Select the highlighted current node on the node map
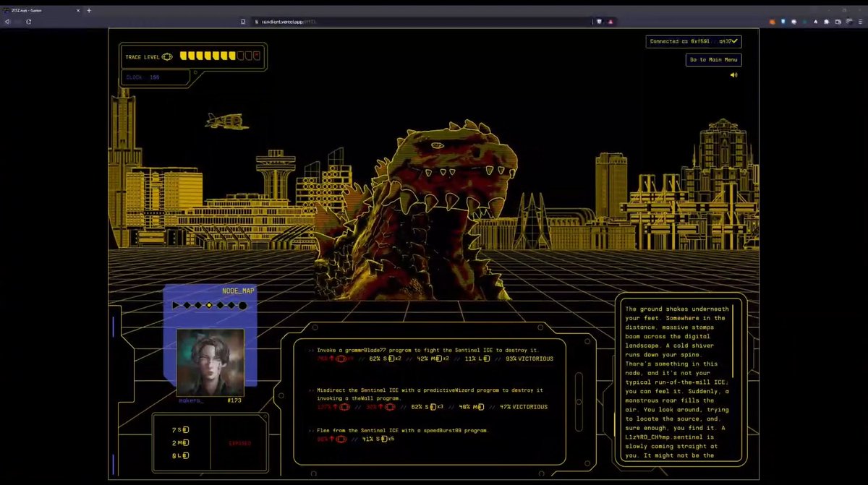The image size is (868, 485). coord(209,306)
